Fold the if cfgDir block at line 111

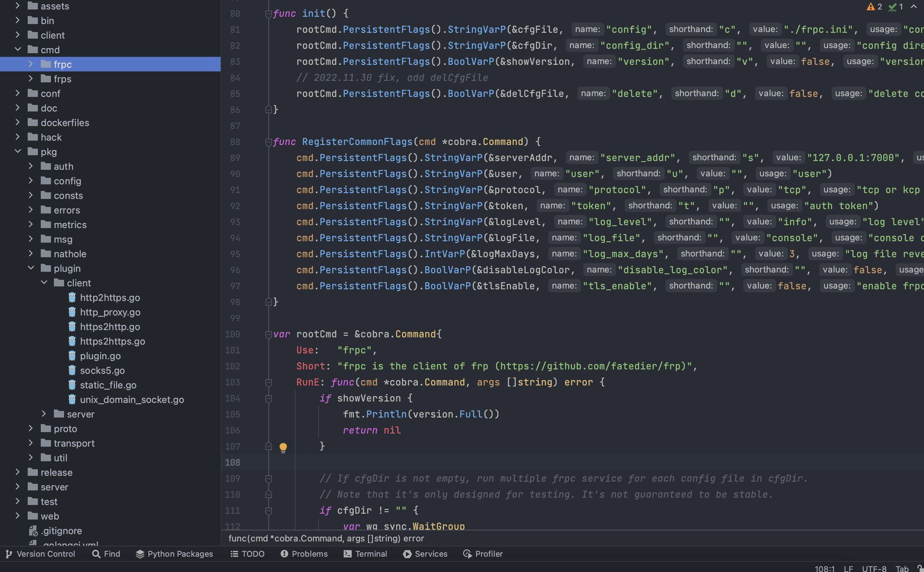click(x=268, y=511)
